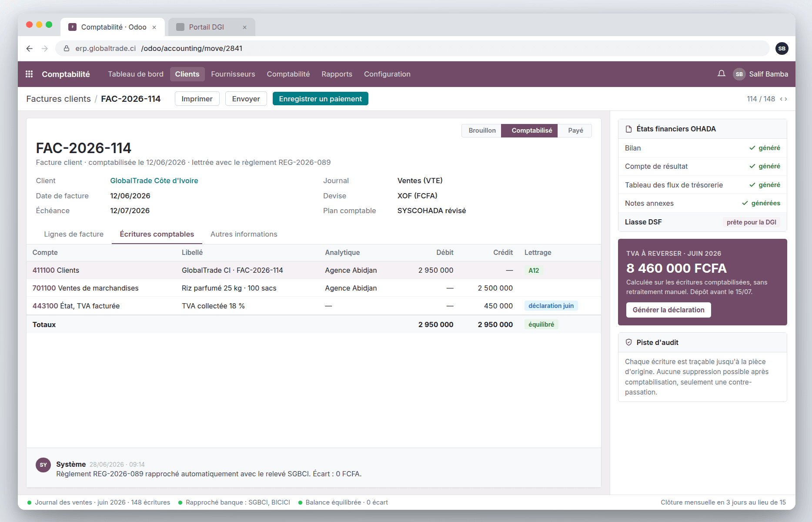Click Journal des ventes status bar entry
Screen dimensions: 812x522
click(99, 502)
